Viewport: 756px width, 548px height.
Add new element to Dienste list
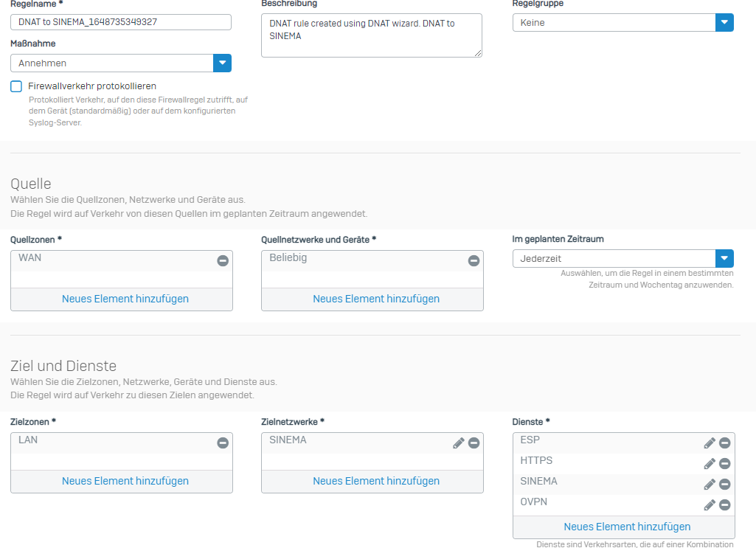[x=627, y=527]
